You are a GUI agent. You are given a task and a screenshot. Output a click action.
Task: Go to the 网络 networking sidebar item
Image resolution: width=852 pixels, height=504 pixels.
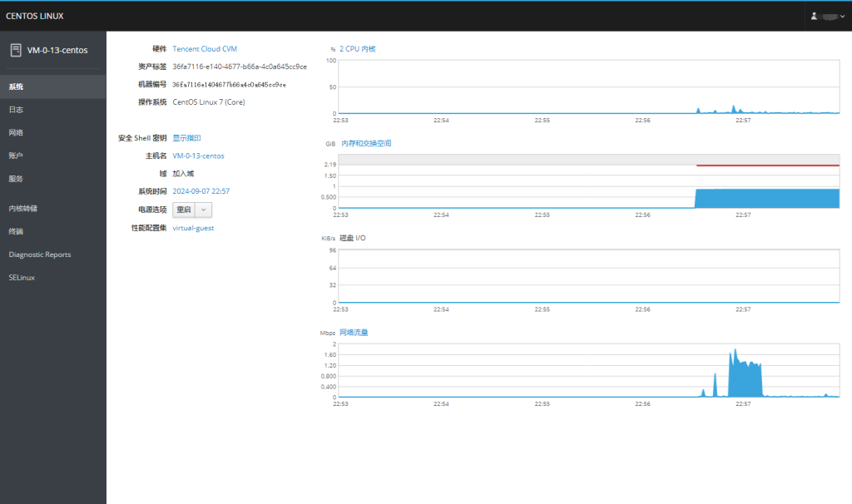pyautogui.click(x=17, y=132)
